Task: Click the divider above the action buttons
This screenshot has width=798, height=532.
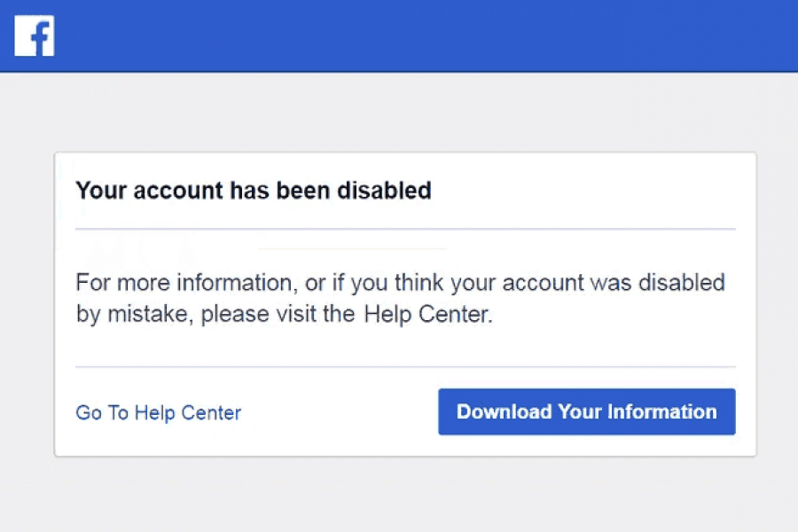Action: pyautogui.click(x=406, y=364)
